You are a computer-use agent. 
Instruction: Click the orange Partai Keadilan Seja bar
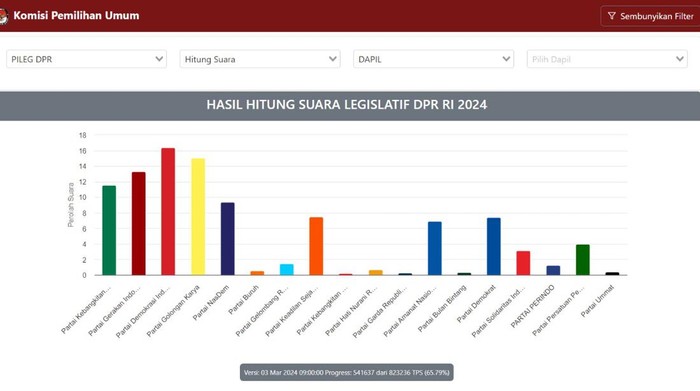coord(316,246)
